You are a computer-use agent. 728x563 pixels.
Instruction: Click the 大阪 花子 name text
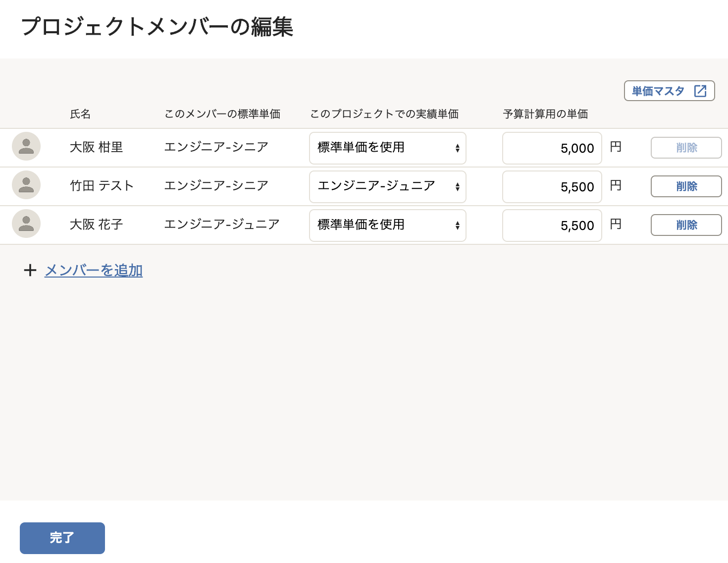pyautogui.click(x=96, y=224)
